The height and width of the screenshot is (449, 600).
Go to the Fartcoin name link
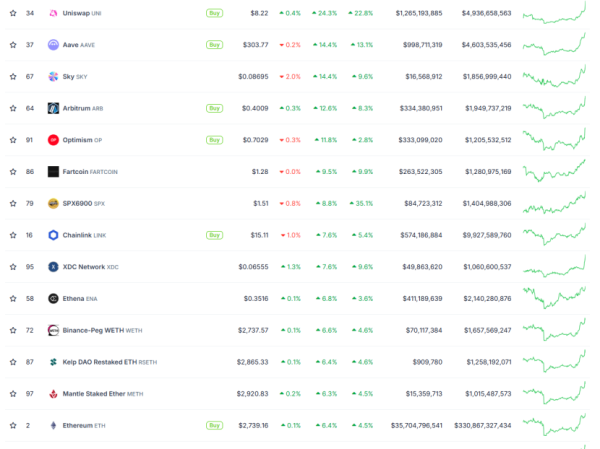coord(90,171)
